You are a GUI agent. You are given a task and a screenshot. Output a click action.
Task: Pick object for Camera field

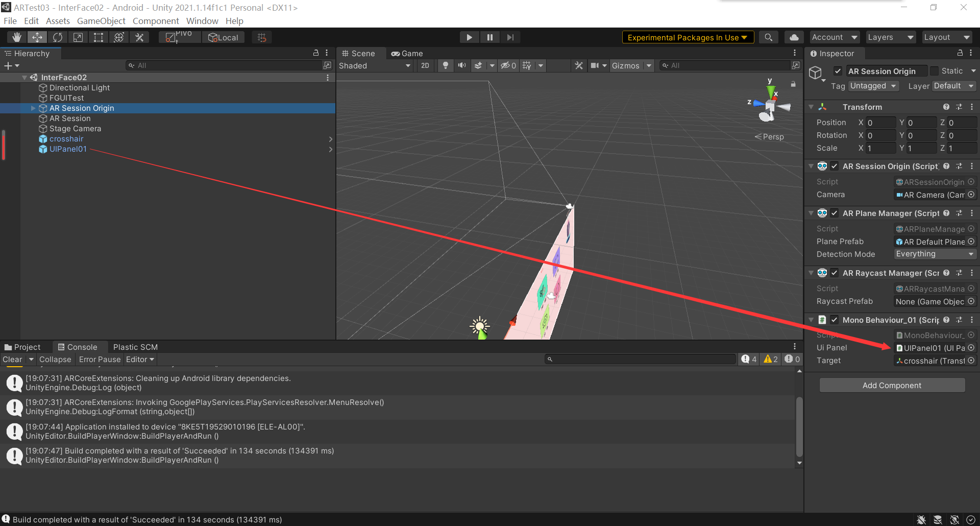(x=971, y=195)
